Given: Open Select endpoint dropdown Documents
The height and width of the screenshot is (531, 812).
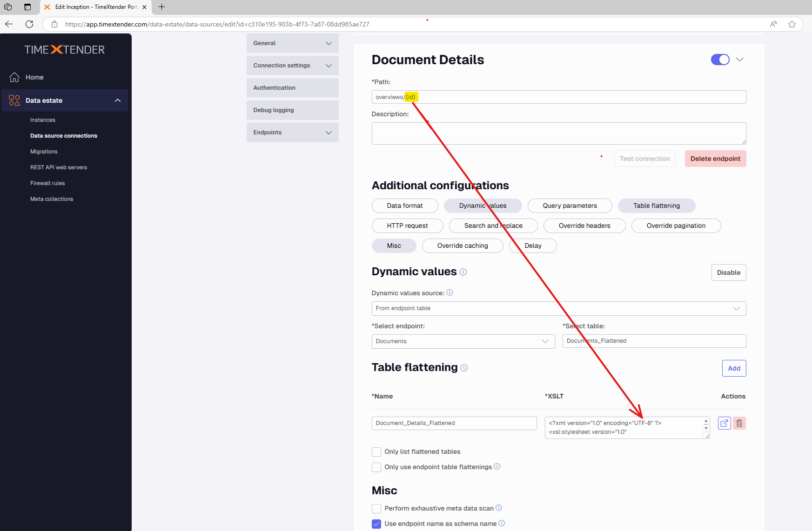Looking at the screenshot, I should (463, 341).
